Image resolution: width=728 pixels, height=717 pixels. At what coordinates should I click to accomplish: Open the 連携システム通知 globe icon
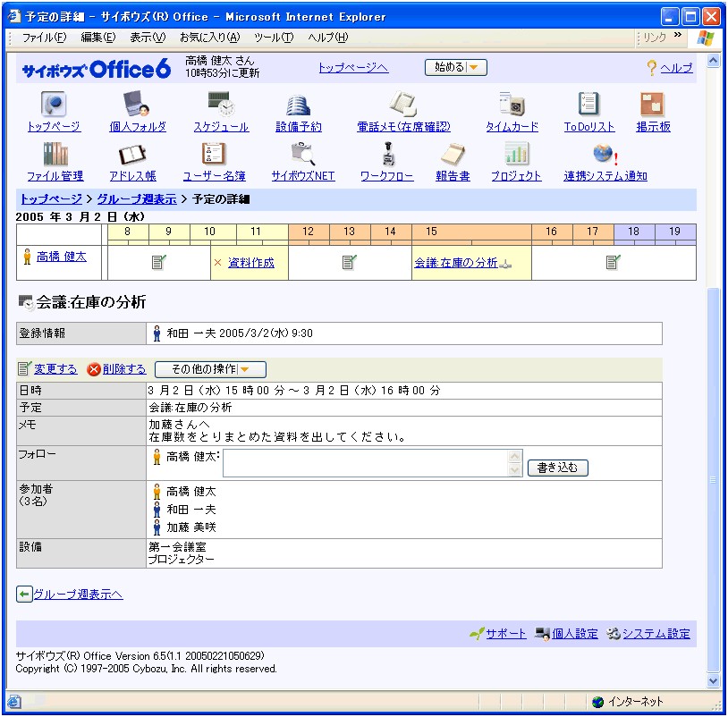click(x=605, y=154)
